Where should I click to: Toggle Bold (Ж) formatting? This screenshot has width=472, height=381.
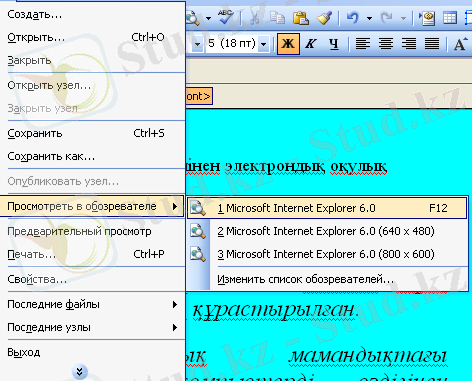coord(288,44)
